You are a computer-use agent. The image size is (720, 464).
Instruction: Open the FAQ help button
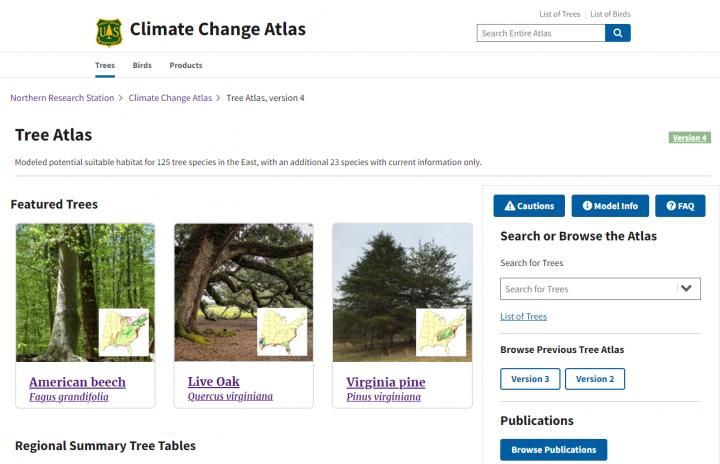pyautogui.click(x=680, y=206)
